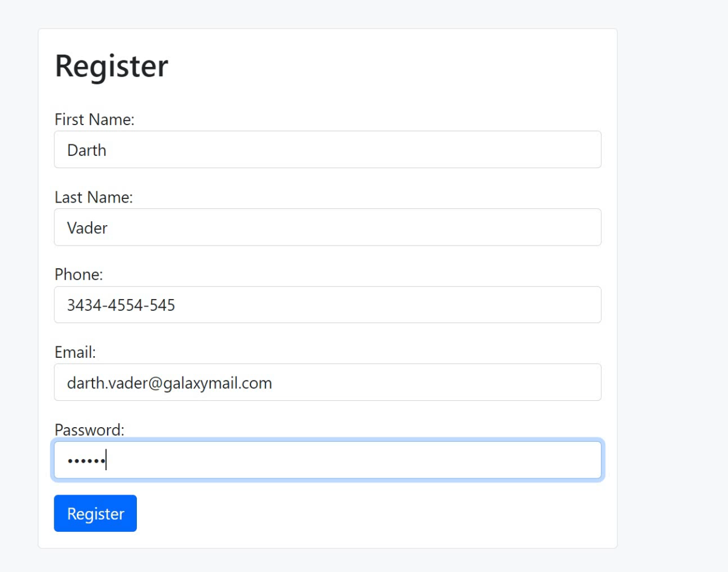728x572 pixels.
Task: Click the "First Name:" label
Action: 94,119
